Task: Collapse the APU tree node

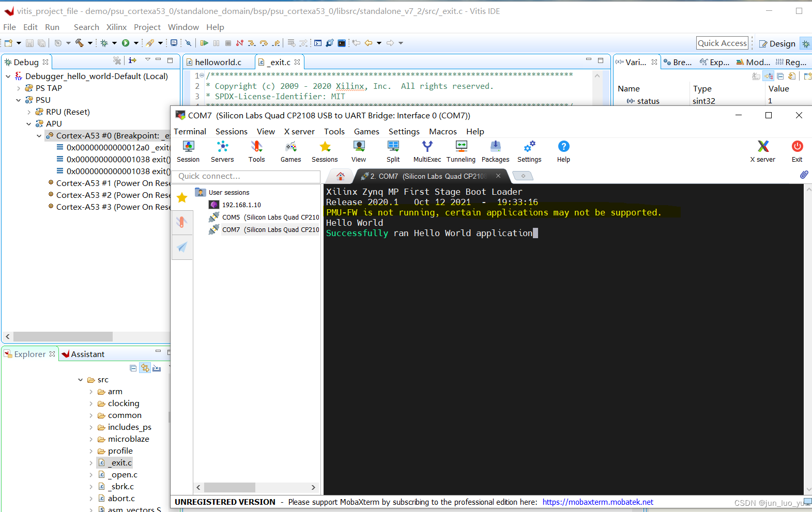Action: 29,124
